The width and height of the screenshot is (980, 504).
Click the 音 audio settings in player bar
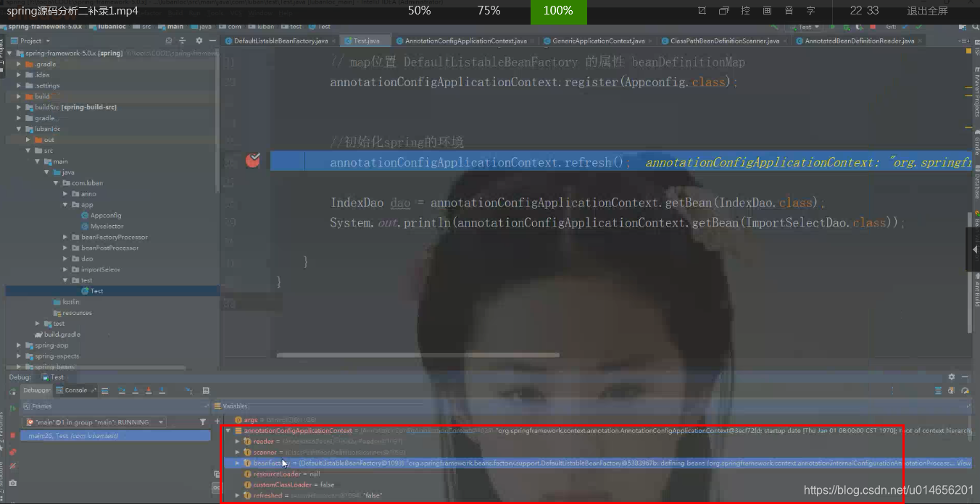pos(789,11)
